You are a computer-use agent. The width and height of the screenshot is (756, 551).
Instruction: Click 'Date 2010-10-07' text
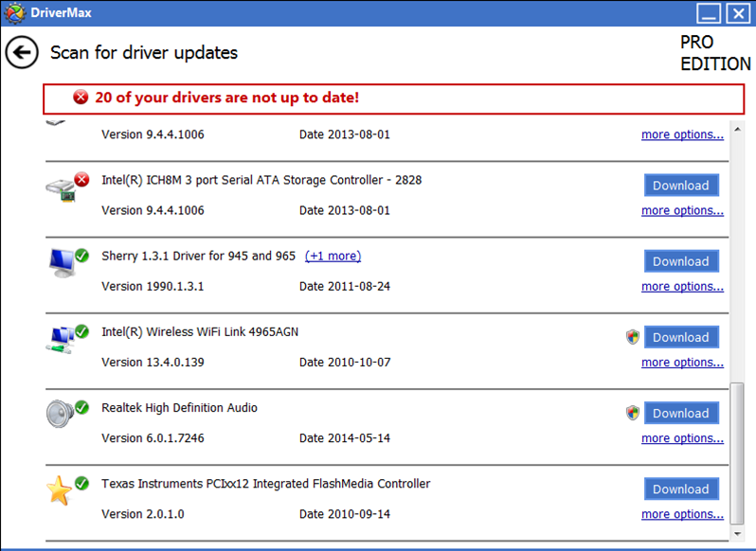point(345,363)
